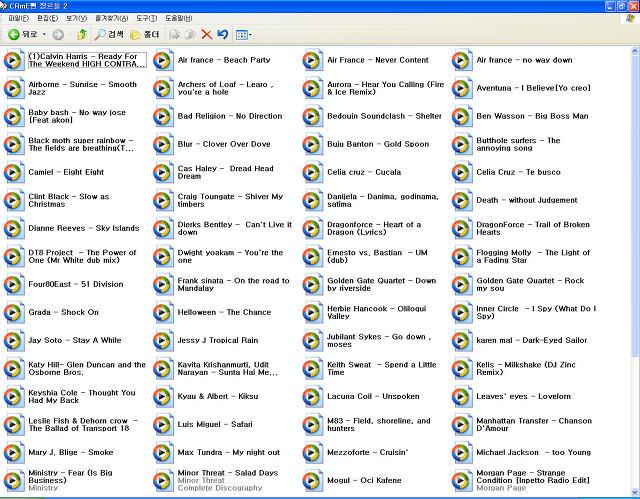Open the Search magnifier toolbar button
This screenshot has height=499, width=640.
[109, 35]
